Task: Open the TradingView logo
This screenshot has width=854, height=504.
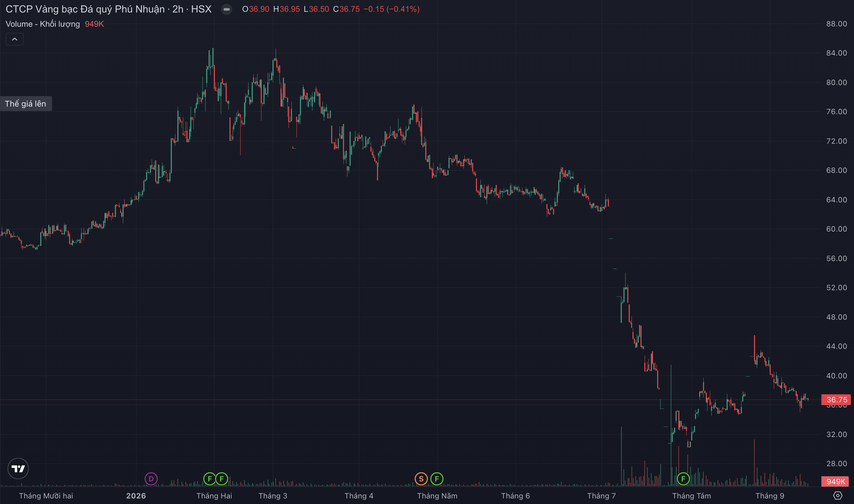Action: point(18,469)
